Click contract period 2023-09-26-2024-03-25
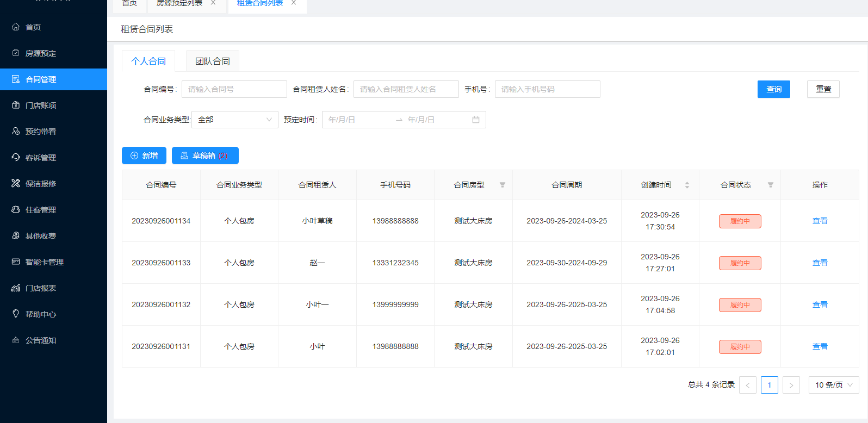Screen dimensions: 868x423 coord(567,221)
